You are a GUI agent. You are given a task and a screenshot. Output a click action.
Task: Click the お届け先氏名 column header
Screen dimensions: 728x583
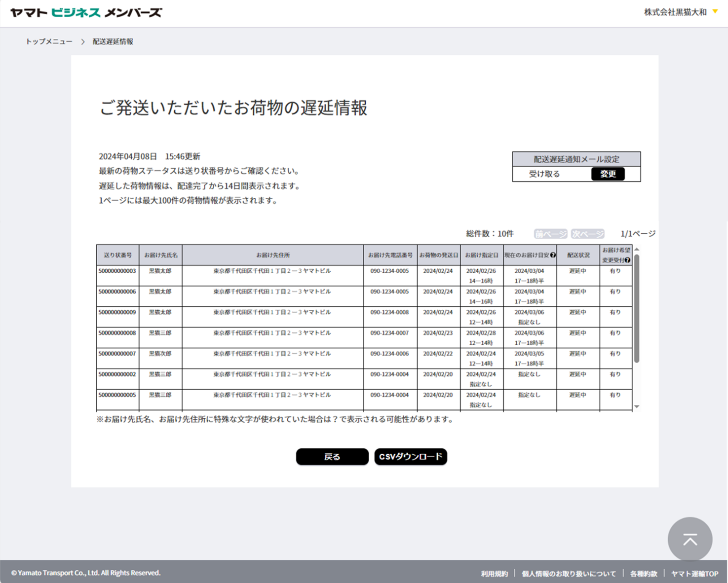(x=160, y=255)
